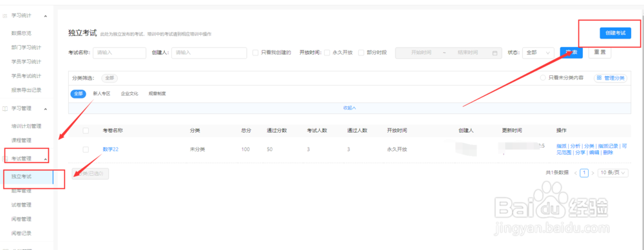Click the 管理分类 button
Screen dimensions: 644x250
[611, 78]
